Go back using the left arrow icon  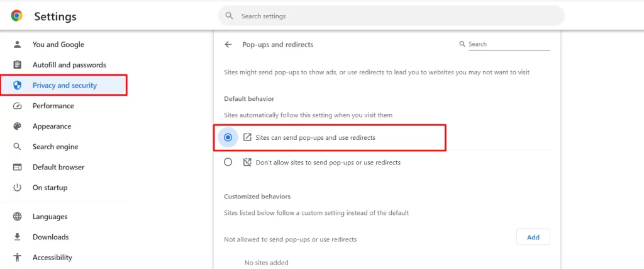tap(228, 45)
